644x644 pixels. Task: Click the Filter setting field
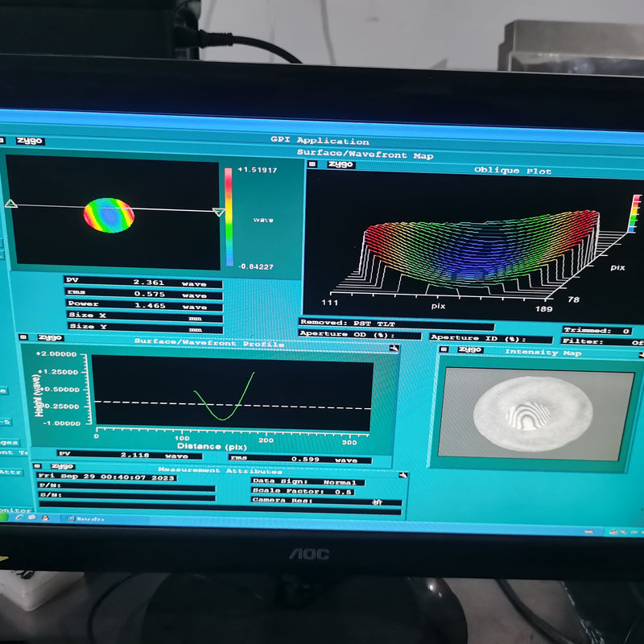(602, 341)
